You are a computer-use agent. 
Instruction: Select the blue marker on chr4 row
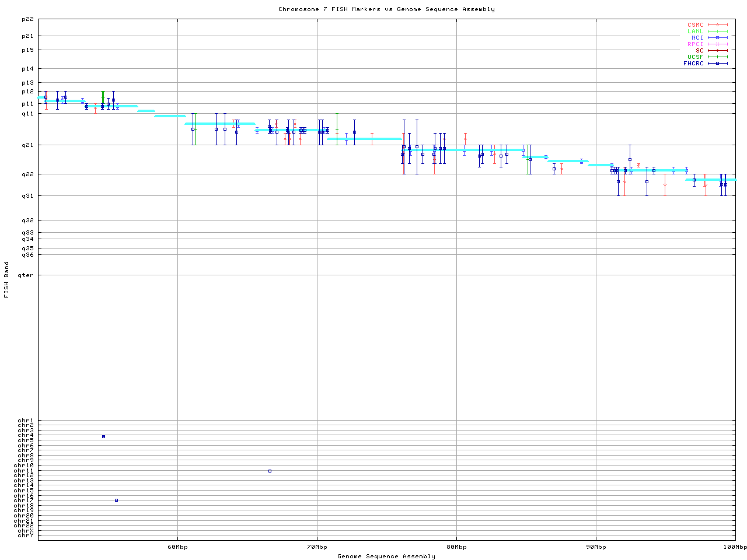pos(103,436)
